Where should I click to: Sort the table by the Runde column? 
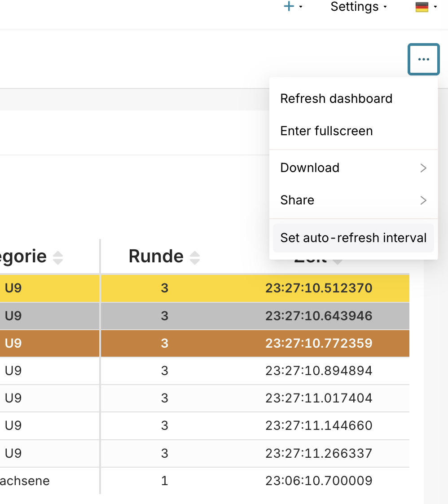coord(194,256)
